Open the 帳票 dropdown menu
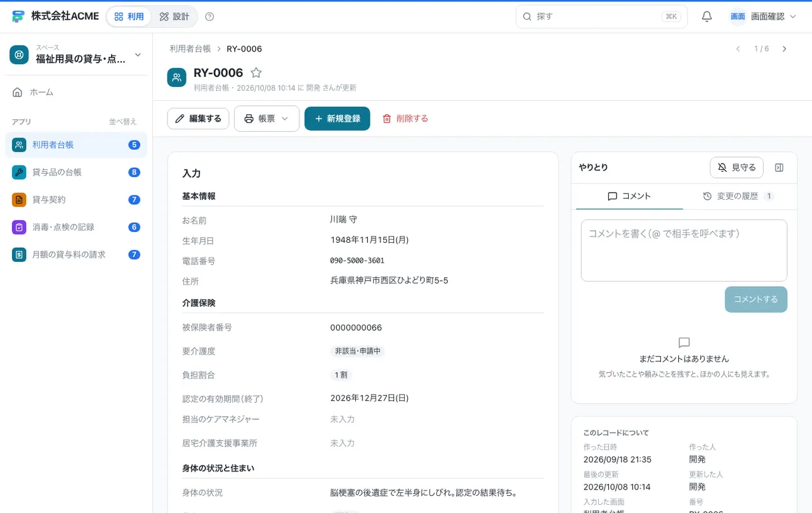This screenshot has height=513, width=812. point(266,119)
